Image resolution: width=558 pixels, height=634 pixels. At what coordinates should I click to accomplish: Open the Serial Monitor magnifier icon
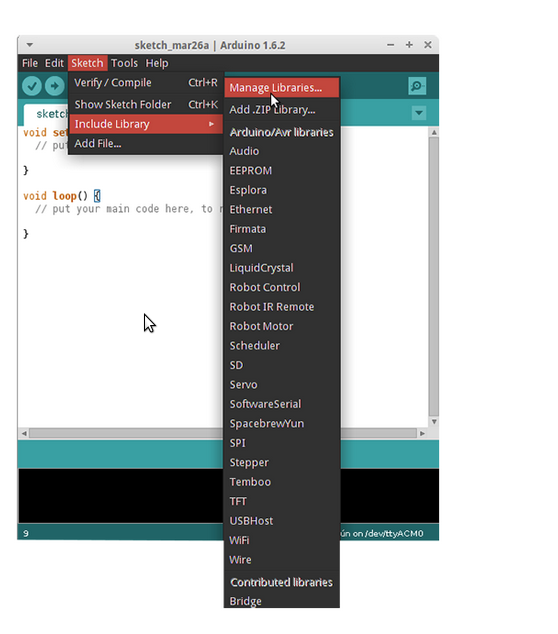(417, 86)
